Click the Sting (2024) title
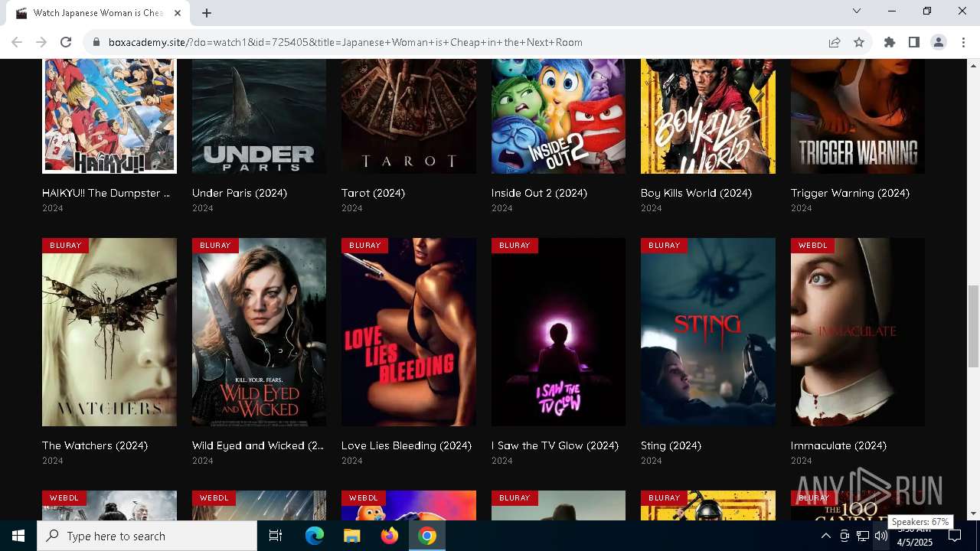Image resolution: width=980 pixels, height=551 pixels. coord(671,445)
